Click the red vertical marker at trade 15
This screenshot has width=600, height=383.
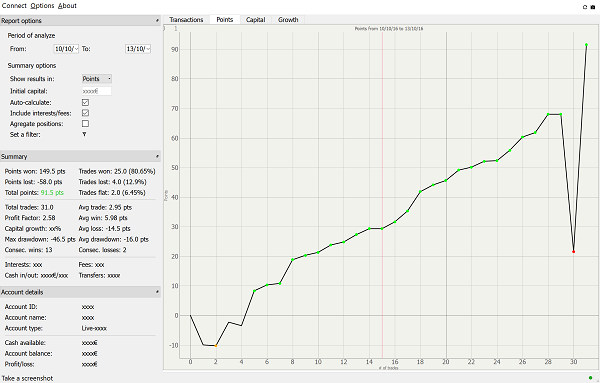click(382, 195)
